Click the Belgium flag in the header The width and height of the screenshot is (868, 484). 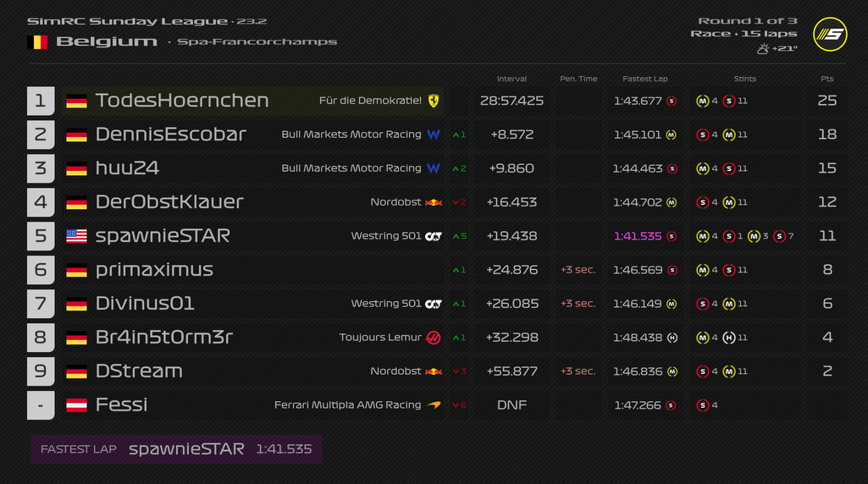point(37,41)
